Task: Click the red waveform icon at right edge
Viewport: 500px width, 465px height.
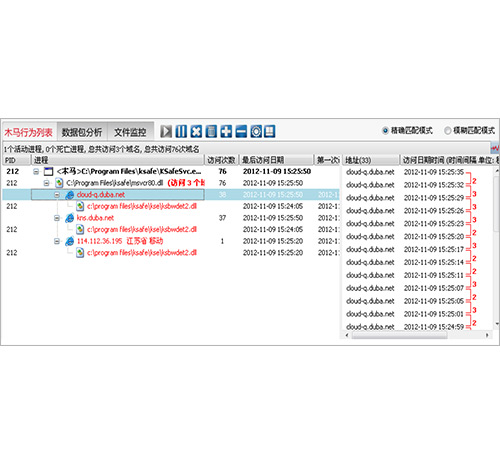Action: pyautogui.click(x=495, y=148)
